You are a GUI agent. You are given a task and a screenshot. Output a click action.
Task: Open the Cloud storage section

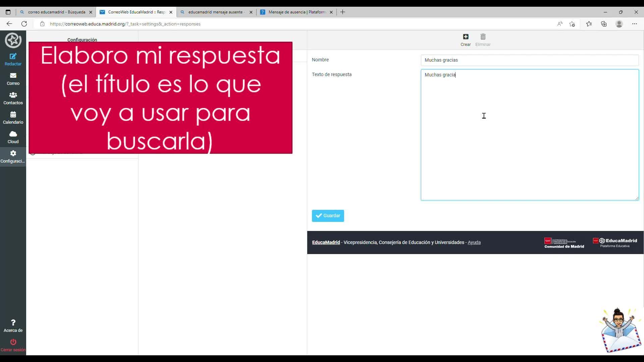point(13,137)
